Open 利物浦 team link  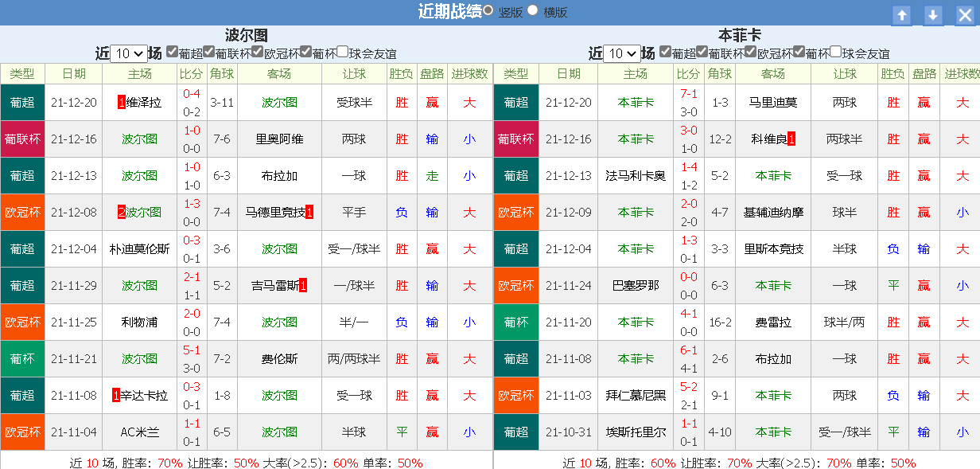click(140, 322)
